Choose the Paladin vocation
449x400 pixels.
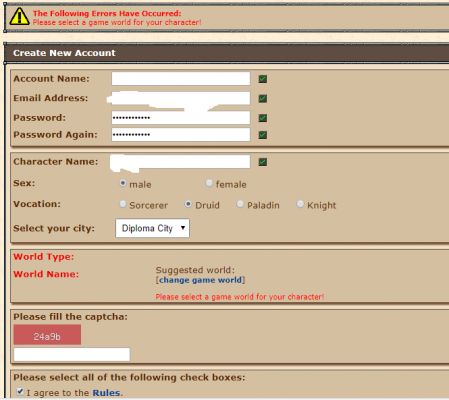240,204
